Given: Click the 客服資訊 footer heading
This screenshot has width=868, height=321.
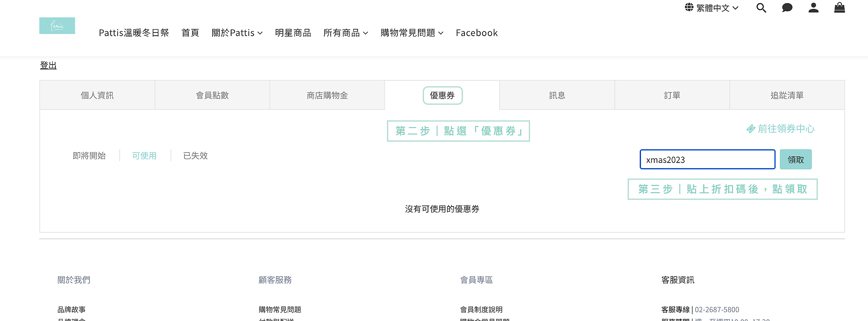Looking at the screenshot, I should point(678,280).
